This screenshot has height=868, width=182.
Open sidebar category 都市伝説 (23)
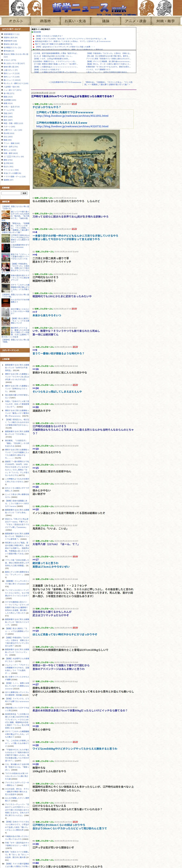tap(9, 51)
